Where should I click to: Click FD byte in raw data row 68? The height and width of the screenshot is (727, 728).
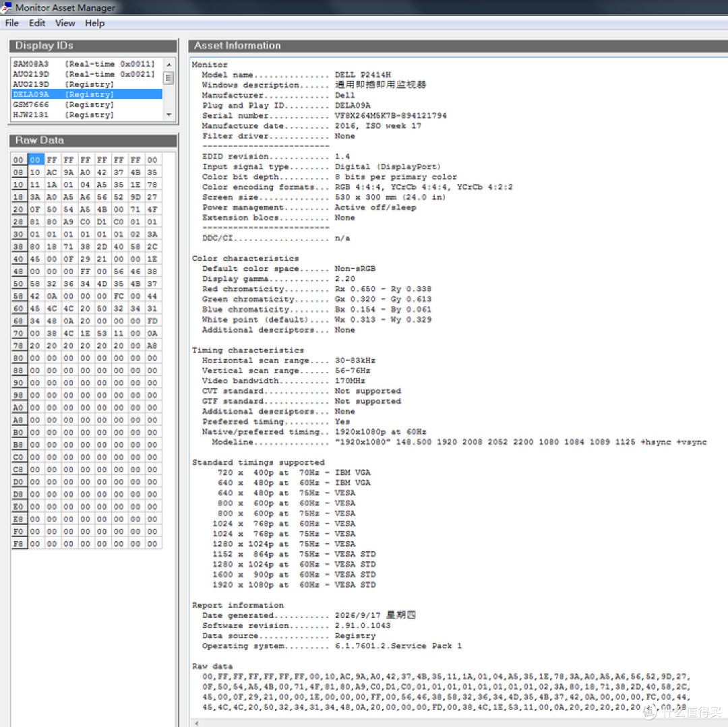pyautogui.click(x=152, y=321)
